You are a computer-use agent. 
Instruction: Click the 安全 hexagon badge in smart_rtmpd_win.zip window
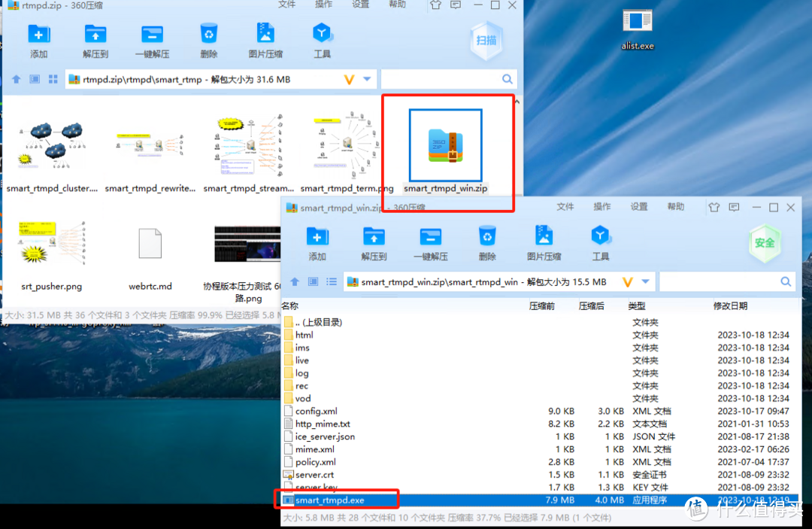coord(765,243)
